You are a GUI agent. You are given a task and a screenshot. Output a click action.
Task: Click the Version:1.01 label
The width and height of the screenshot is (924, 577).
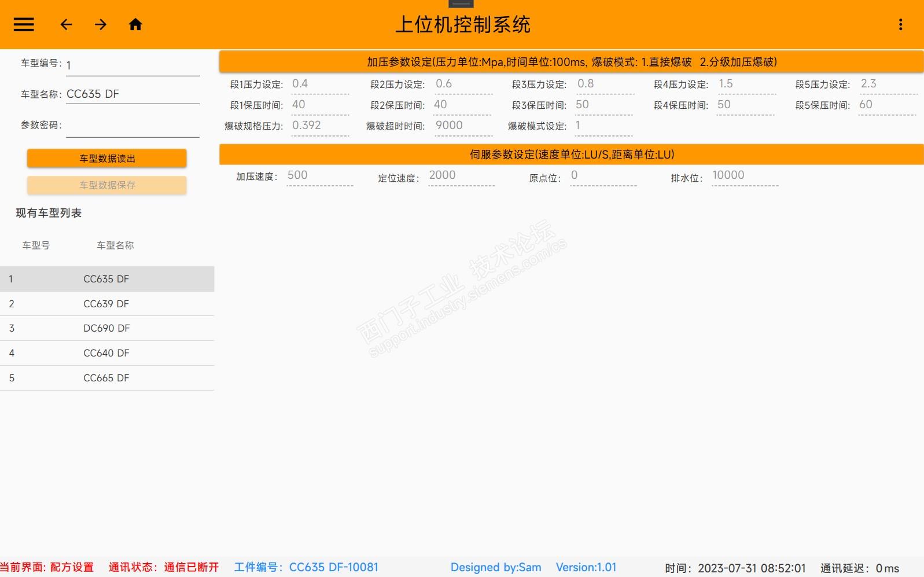tap(586, 567)
